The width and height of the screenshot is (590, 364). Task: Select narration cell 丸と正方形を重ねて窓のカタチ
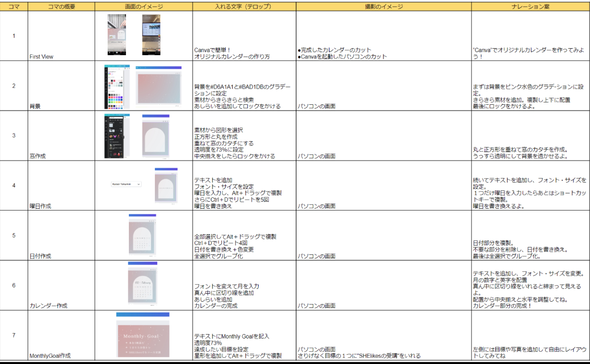(x=531, y=135)
